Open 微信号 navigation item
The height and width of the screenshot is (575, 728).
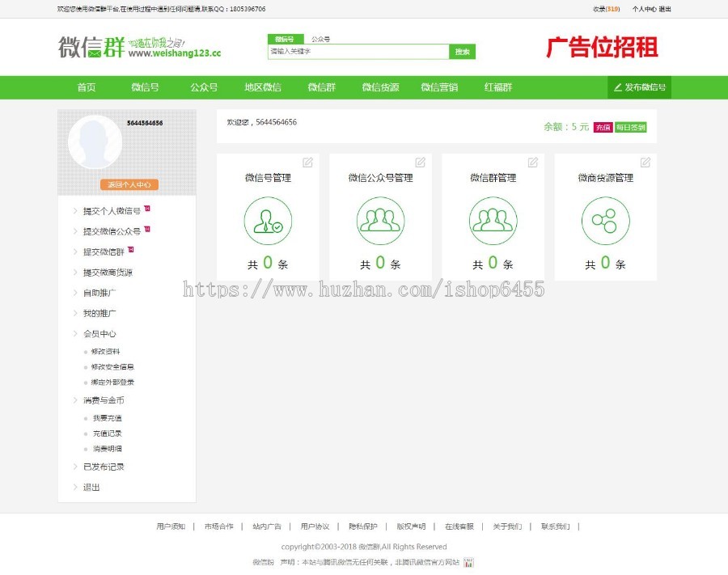click(146, 87)
